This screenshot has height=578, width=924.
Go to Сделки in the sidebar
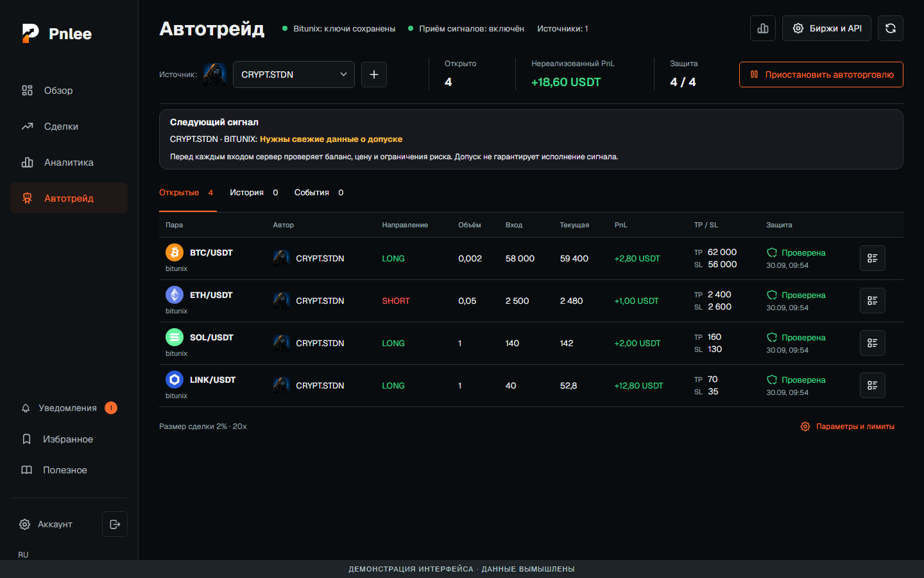(x=69, y=127)
